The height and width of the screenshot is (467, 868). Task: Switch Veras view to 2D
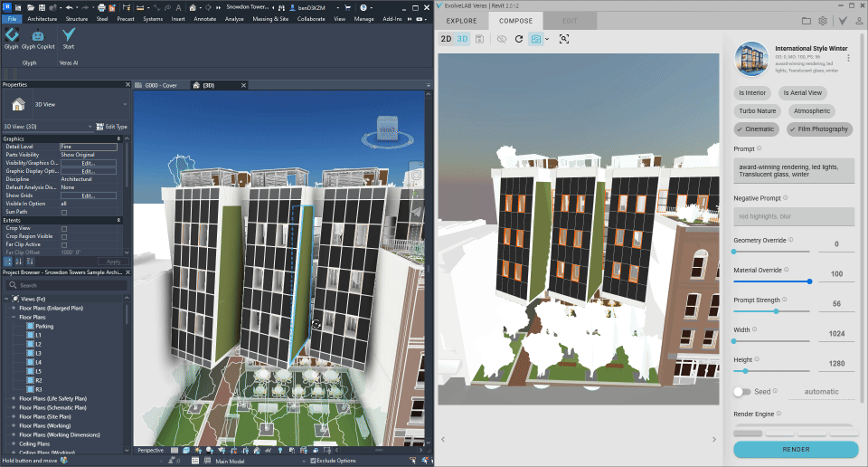446,39
